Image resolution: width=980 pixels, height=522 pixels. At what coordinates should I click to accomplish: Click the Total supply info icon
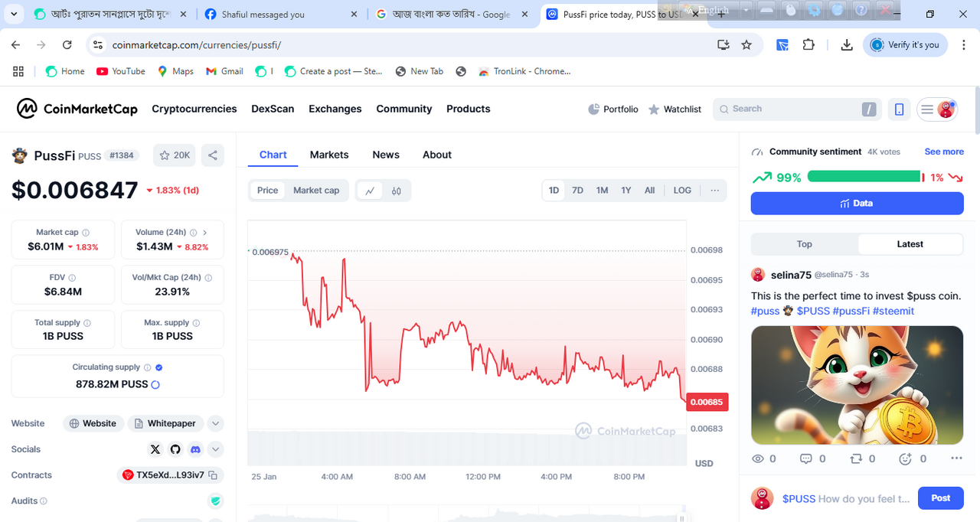pyautogui.click(x=87, y=323)
